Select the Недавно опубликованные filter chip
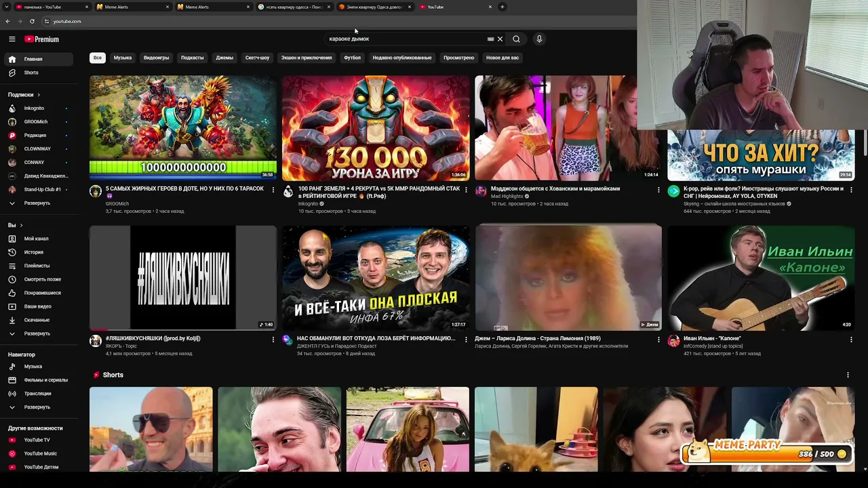The width and height of the screenshot is (868, 488). click(401, 58)
